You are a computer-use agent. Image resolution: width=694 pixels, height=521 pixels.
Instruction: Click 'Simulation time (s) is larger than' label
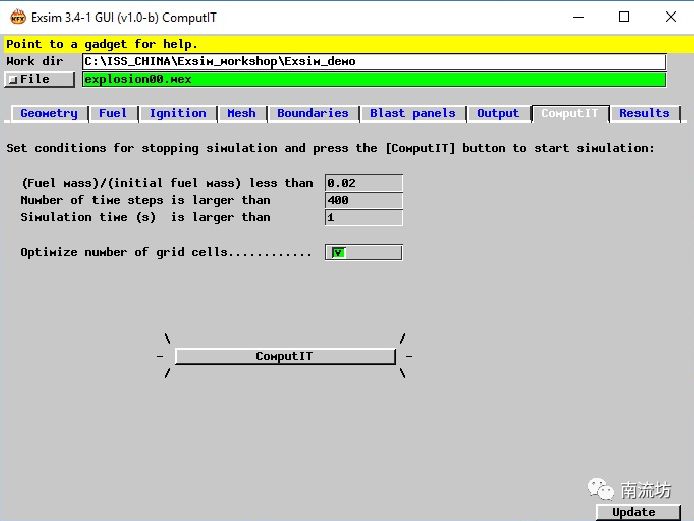145,217
